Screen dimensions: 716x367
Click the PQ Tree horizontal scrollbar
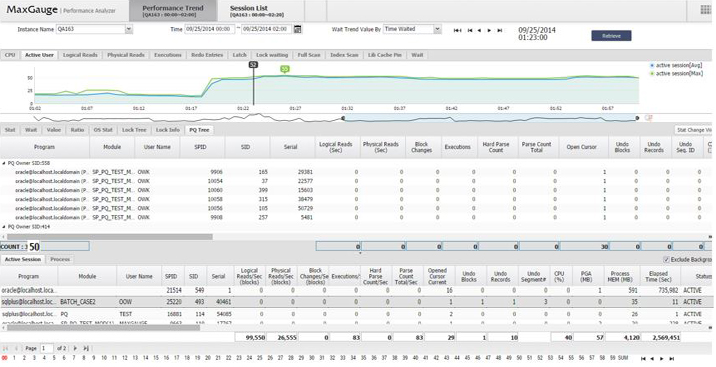point(110,237)
